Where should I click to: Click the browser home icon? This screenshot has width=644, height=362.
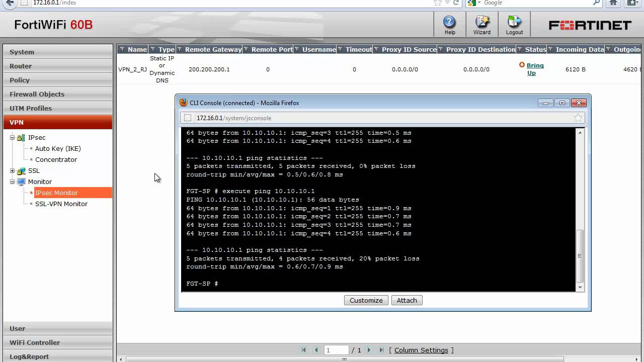click(613, 3)
